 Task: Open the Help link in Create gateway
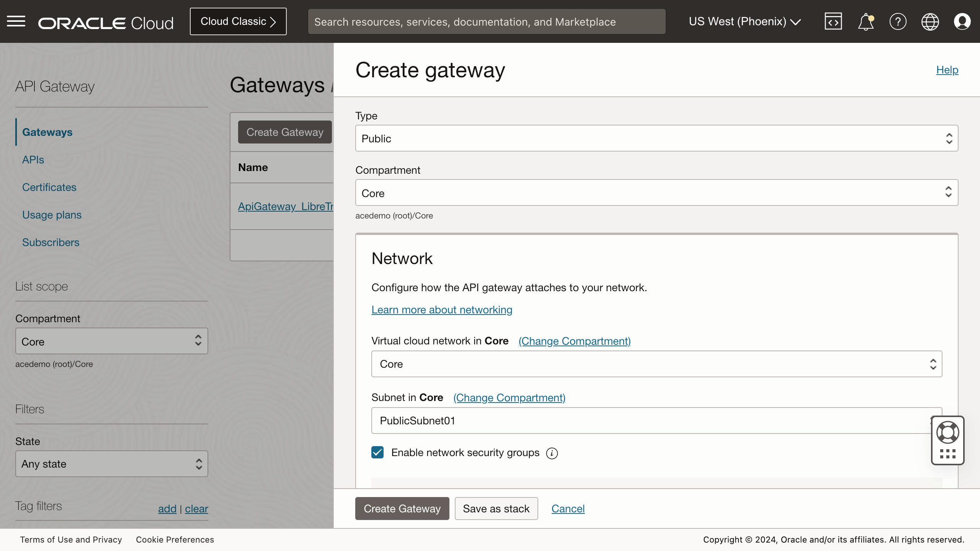[x=947, y=70]
